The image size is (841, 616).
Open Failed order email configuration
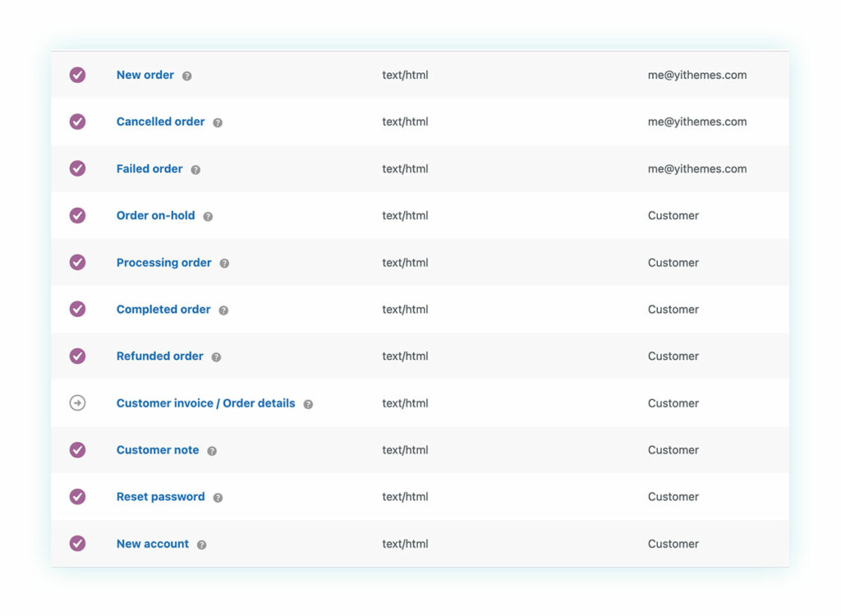tap(149, 168)
